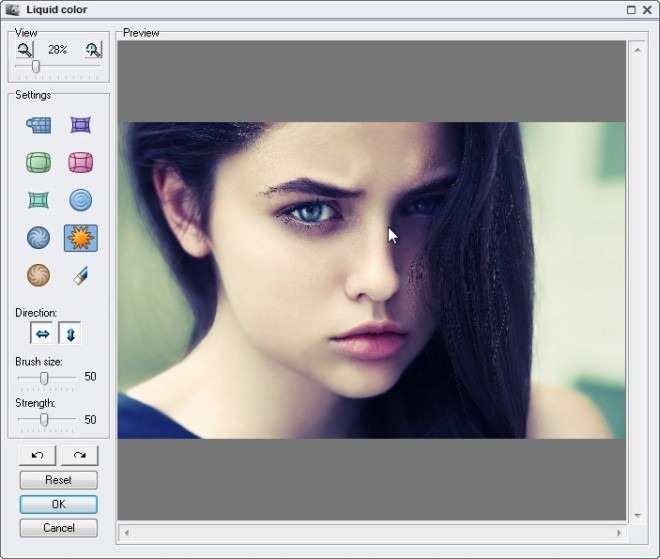Screen dimensions: 660x559
Task: Click the Cancel button
Action: [59, 528]
